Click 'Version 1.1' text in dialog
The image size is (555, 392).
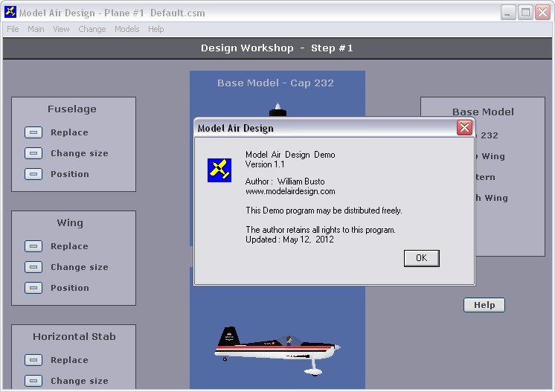tap(265, 164)
